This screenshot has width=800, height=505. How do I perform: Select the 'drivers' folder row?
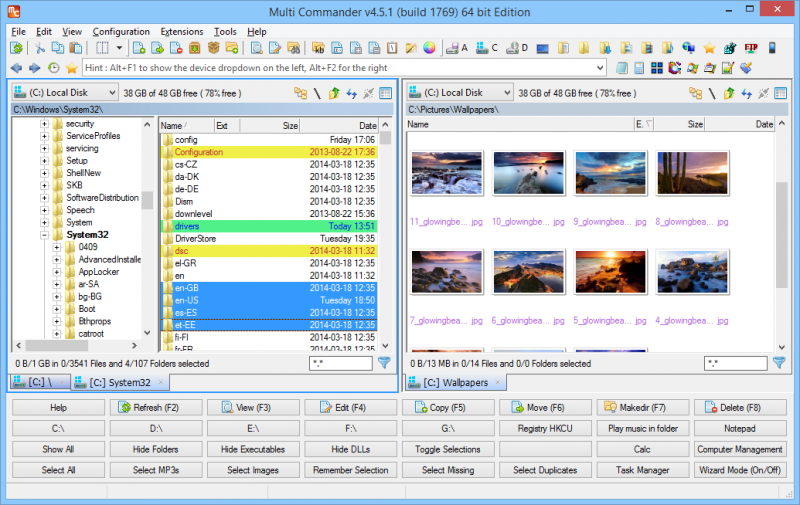pyautogui.click(x=269, y=226)
